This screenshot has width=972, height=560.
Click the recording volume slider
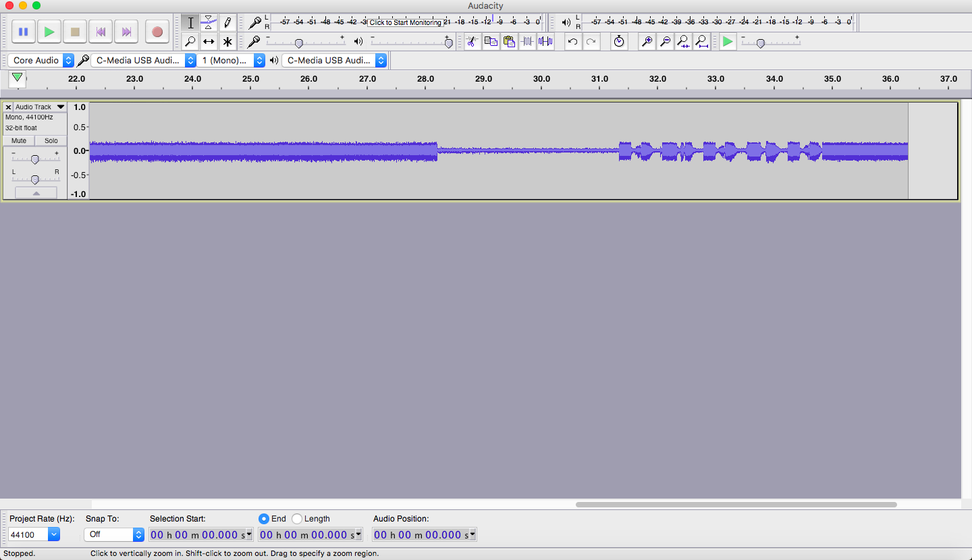[306, 43]
